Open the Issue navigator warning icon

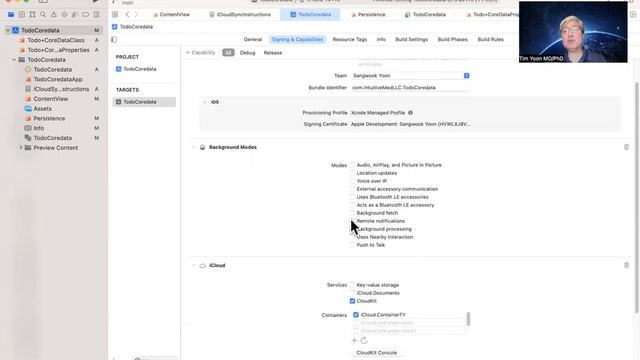[x=53, y=15]
